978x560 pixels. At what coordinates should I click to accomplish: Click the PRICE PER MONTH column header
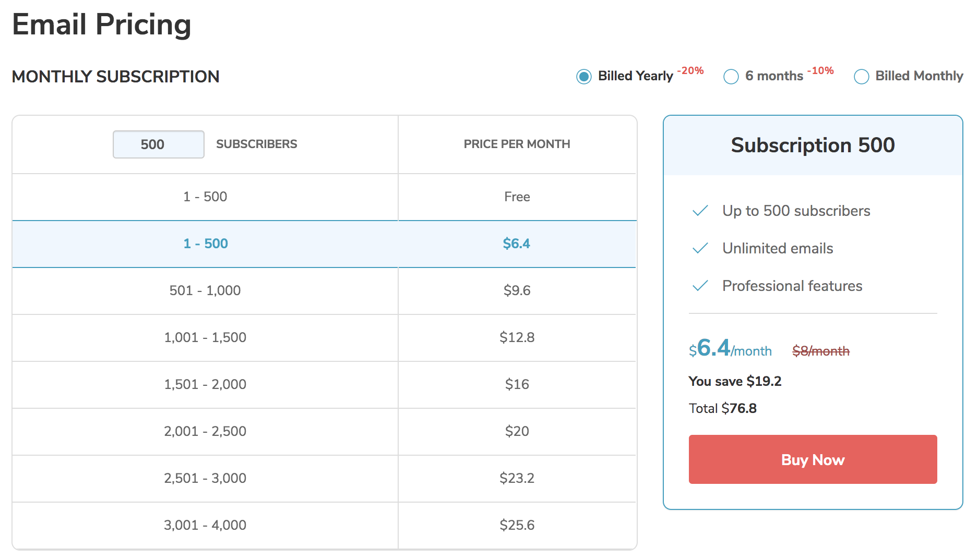pyautogui.click(x=517, y=144)
